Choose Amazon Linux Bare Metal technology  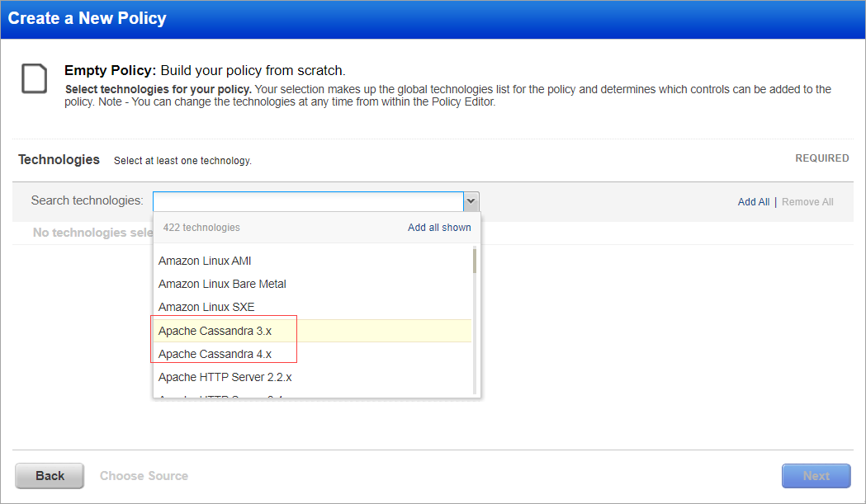tap(222, 283)
